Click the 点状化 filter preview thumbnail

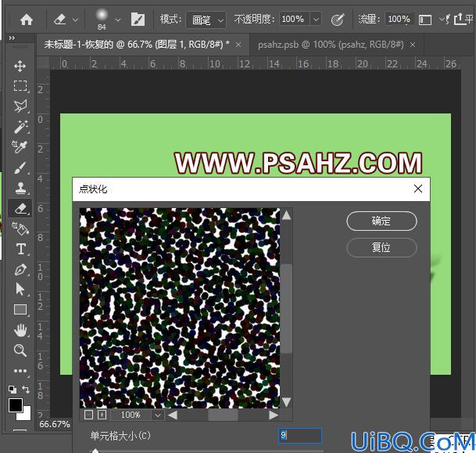180,308
